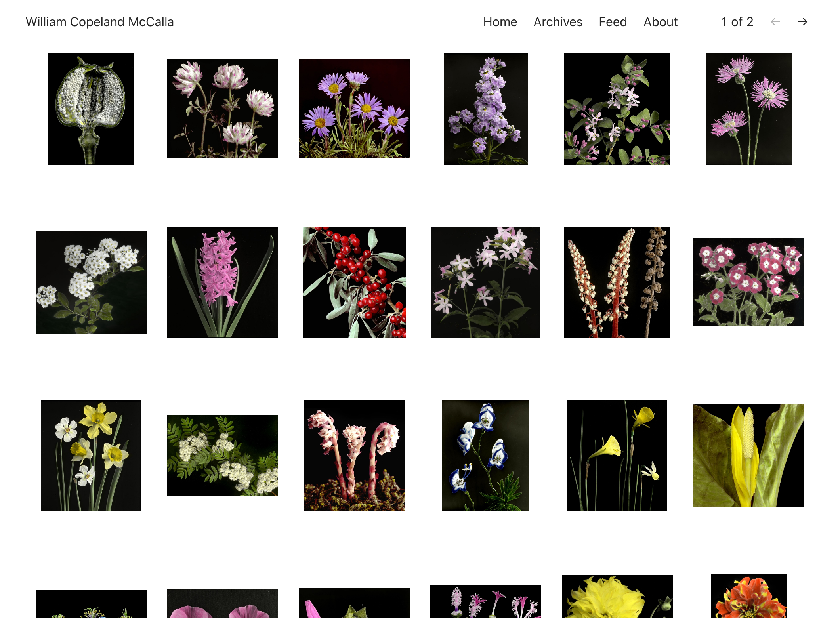Click the William Copeland McCalla site title
The image size is (840, 618).
(x=100, y=22)
